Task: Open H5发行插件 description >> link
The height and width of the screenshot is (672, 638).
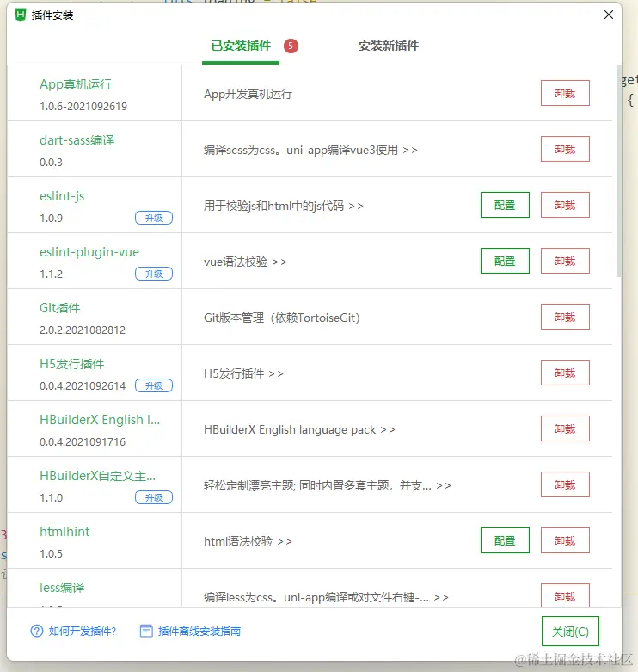Action: coord(276,373)
